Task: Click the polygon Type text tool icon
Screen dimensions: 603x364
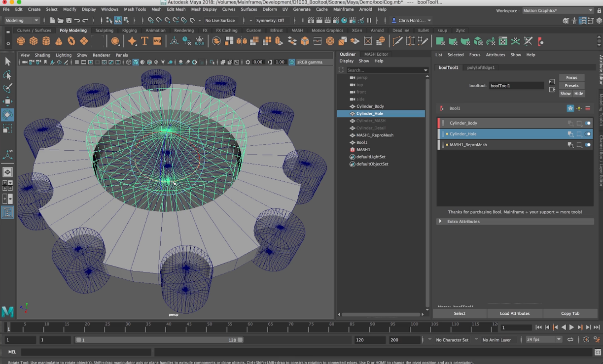Action: [144, 41]
